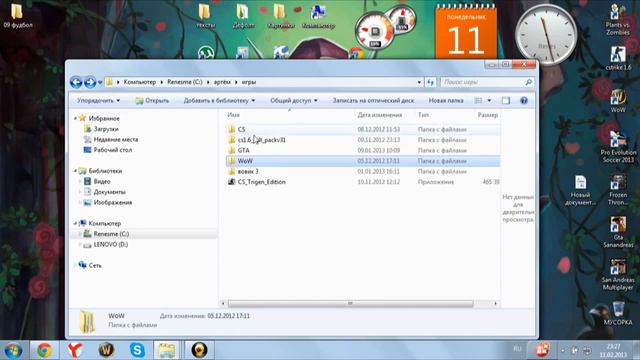Select the GTA folder
This screenshot has height=360, width=640.
243,151
